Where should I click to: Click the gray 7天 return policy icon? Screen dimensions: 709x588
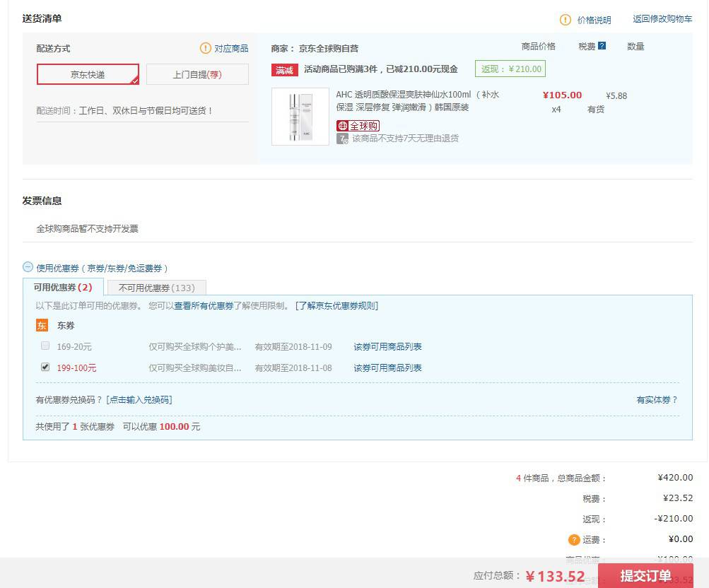pos(342,139)
